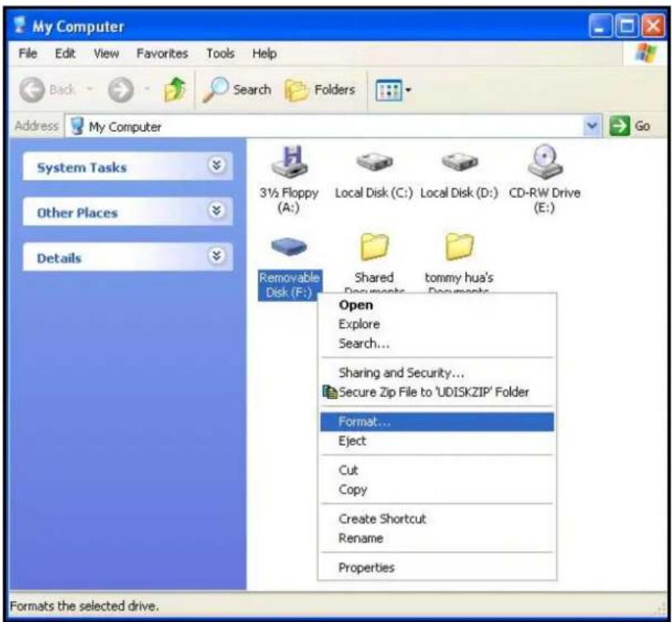Choose Copy from the context menu
The width and height of the screenshot is (672, 622).
coord(437,489)
